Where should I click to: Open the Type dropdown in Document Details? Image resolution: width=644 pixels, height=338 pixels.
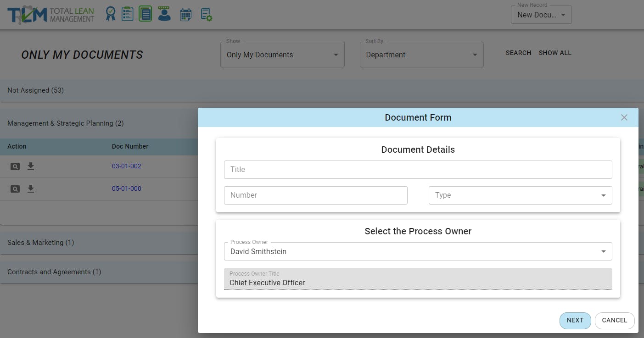coord(520,195)
